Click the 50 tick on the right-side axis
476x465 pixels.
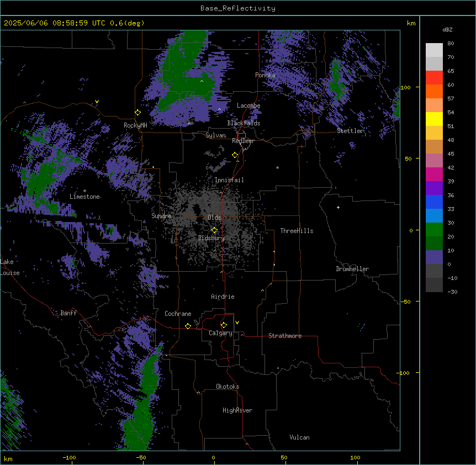click(408, 158)
